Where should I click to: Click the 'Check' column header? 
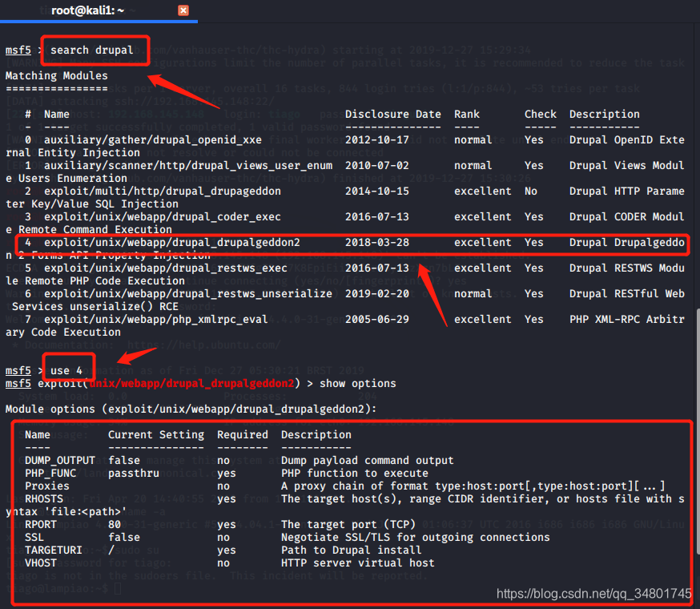tap(541, 115)
